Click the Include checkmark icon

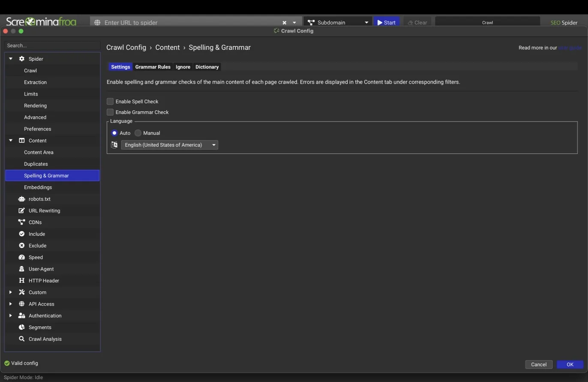22,234
